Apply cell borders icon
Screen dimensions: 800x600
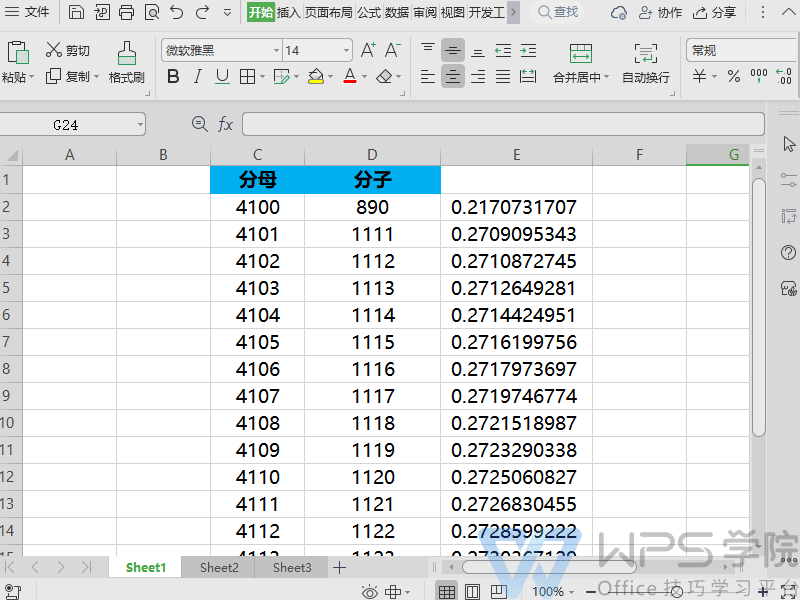(247, 77)
